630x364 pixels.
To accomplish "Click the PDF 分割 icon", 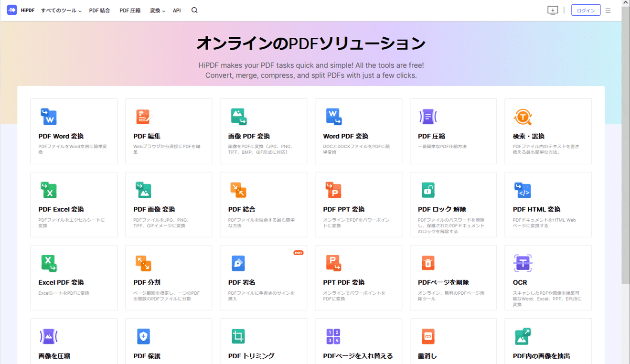I will [143, 263].
